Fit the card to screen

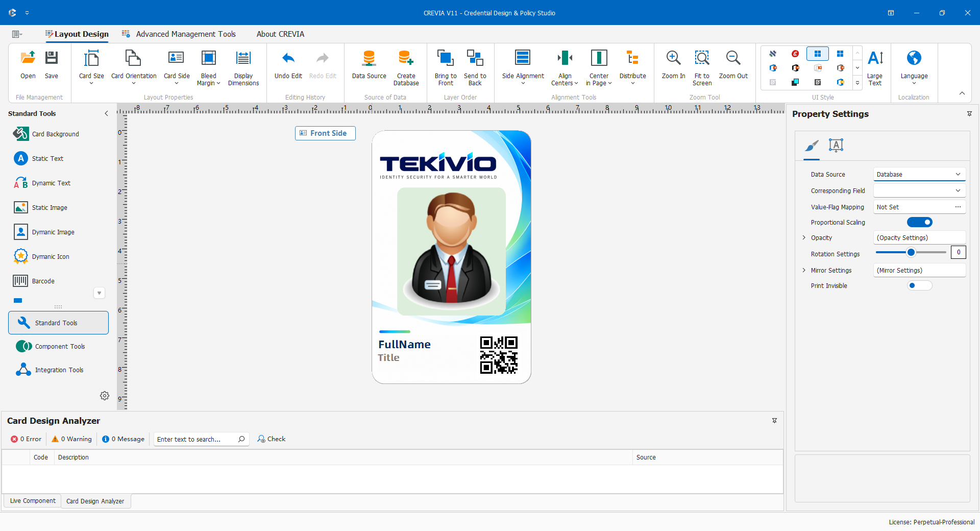coord(702,68)
